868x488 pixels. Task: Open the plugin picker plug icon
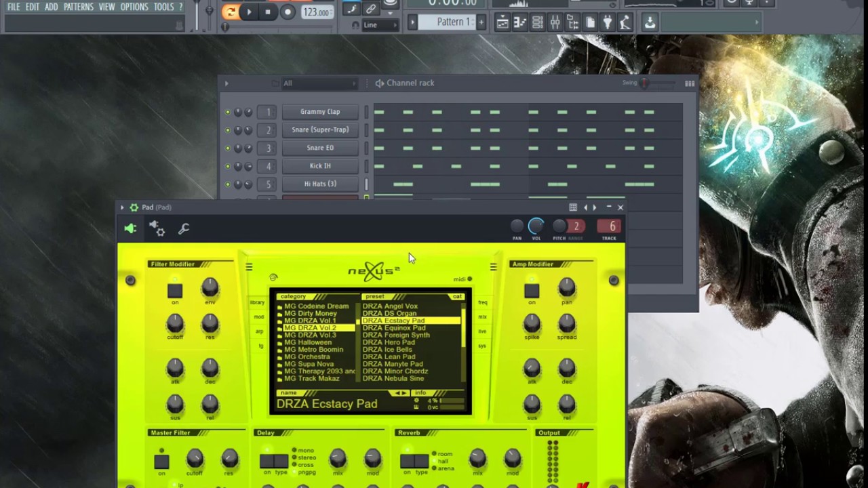tap(608, 22)
